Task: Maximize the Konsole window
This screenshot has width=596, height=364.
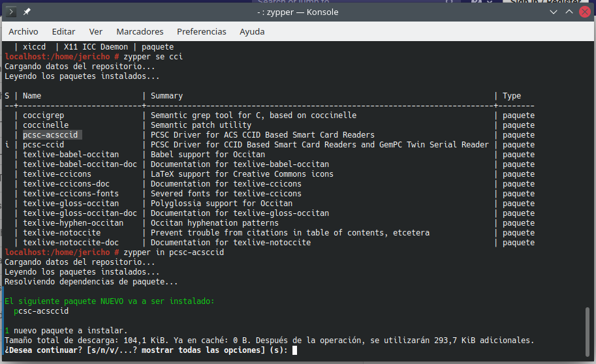Action: pos(568,12)
